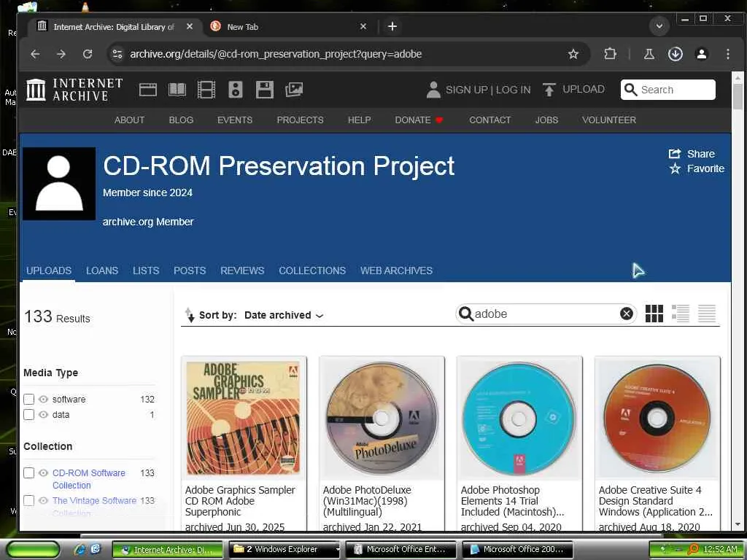Share this profile page
The width and height of the screenshot is (747, 560).
tap(692, 154)
